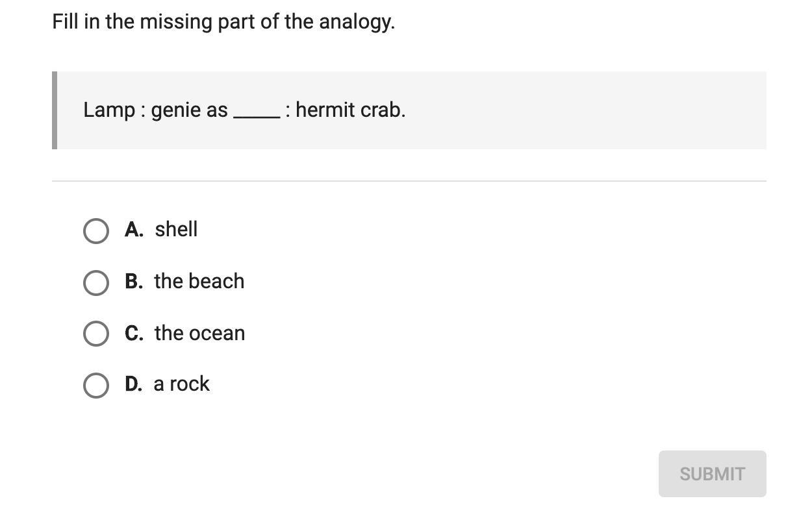Select the radio button for option B
The height and width of the screenshot is (518, 812).
pos(96,282)
